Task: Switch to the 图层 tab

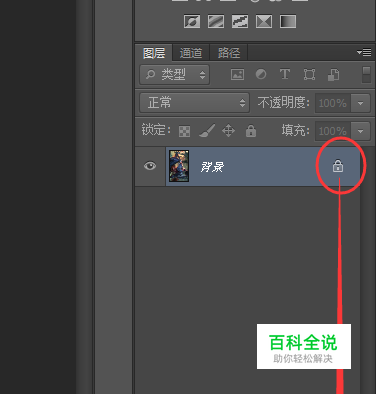Action: [154, 53]
